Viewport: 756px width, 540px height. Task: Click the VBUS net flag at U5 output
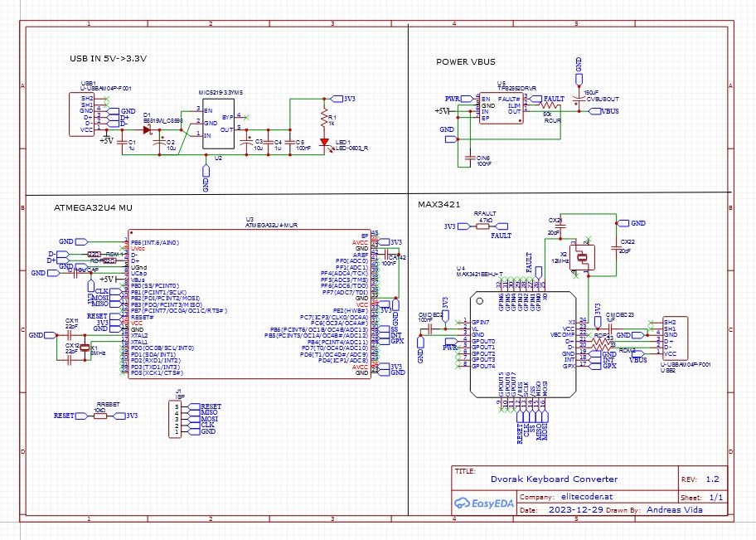click(x=603, y=111)
